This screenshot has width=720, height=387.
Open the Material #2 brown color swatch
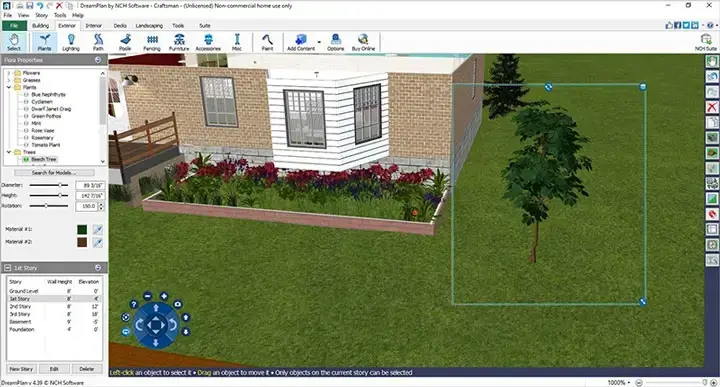82,242
